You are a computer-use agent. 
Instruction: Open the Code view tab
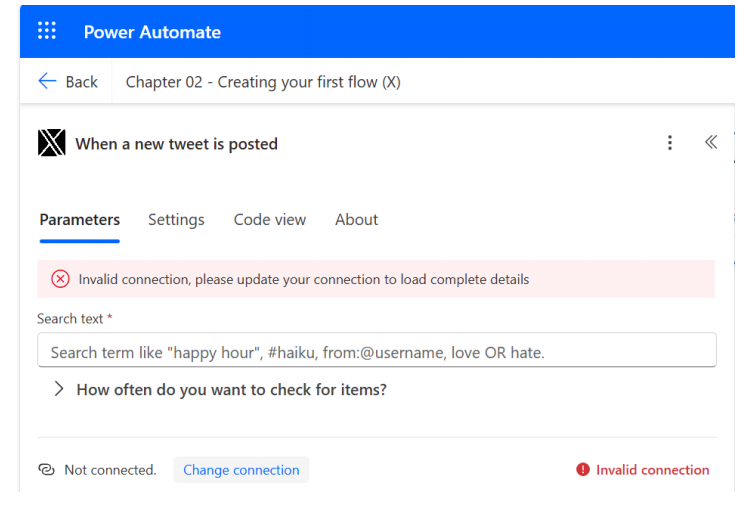coord(270,219)
